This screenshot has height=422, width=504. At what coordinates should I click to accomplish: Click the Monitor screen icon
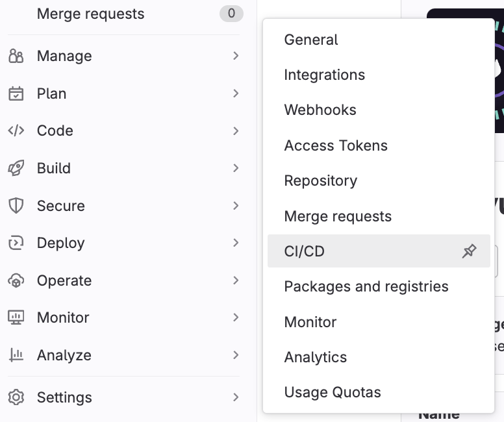point(16,317)
